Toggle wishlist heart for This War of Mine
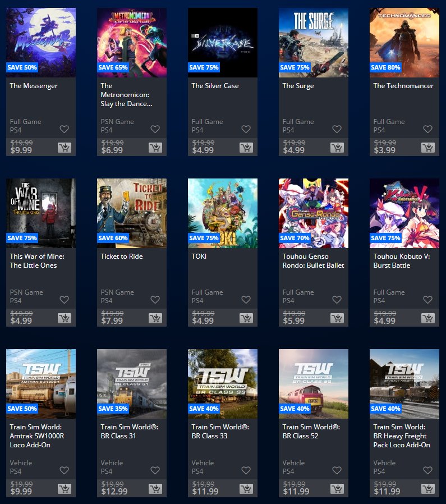The height and width of the screenshot is (504, 446). pos(64,300)
